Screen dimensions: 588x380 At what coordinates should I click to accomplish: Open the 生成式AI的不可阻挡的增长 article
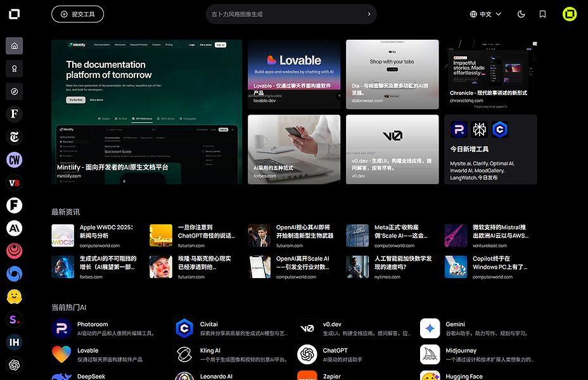click(x=98, y=267)
